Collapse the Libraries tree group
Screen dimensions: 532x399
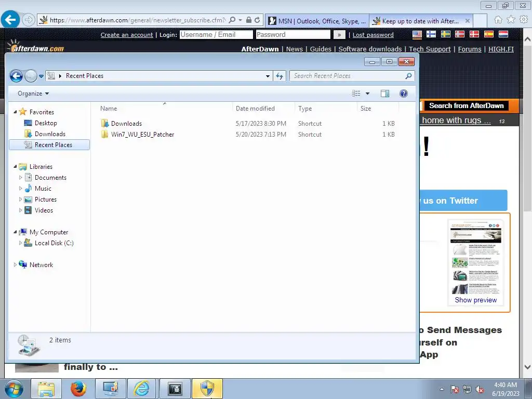coord(15,166)
